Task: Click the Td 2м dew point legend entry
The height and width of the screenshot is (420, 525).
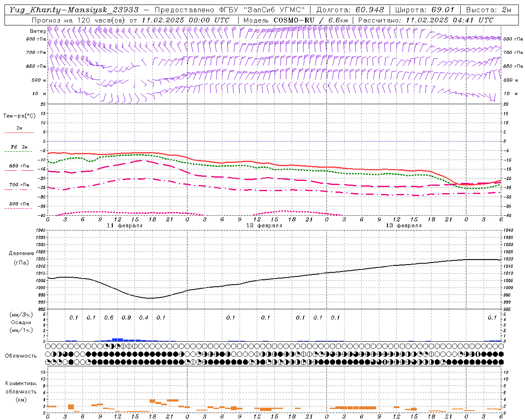Action: [19, 147]
